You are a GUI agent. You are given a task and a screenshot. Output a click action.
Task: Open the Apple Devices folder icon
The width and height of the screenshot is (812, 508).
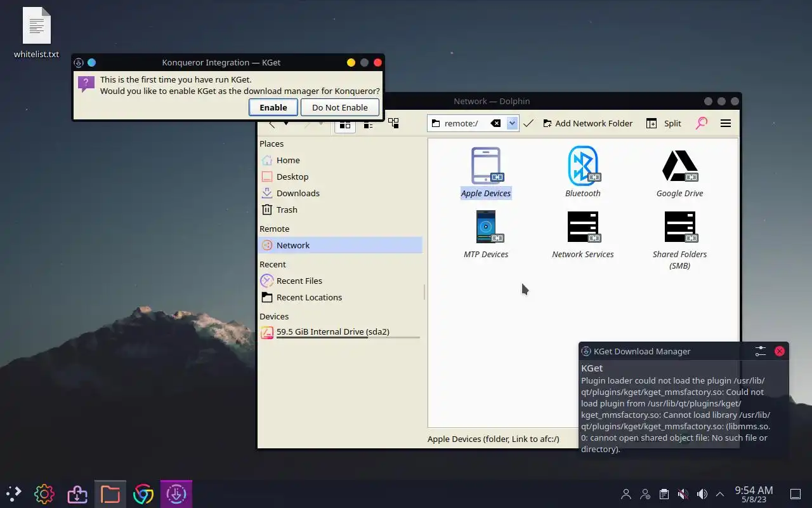(x=486, y=166)
